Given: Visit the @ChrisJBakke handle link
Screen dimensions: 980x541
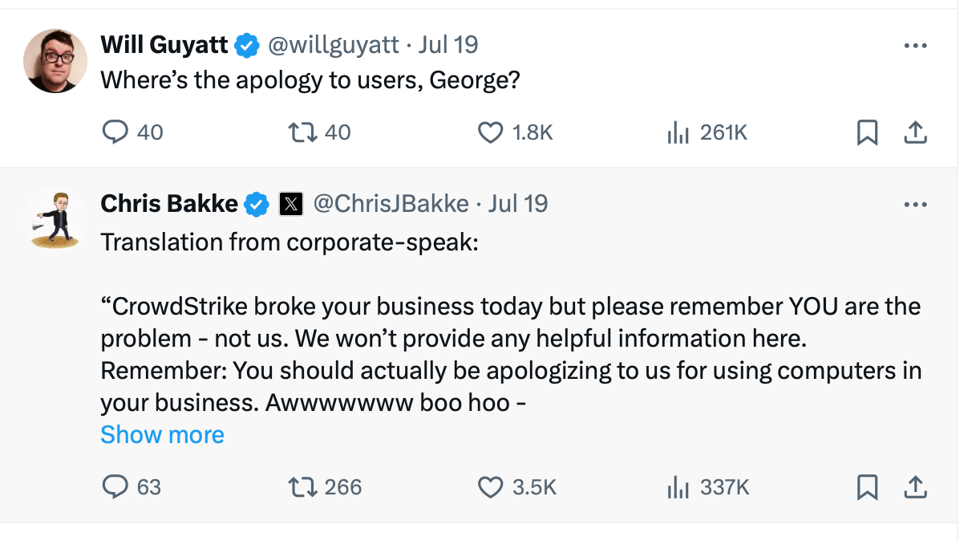Looking at the screenshot, I should pos(390,204).
